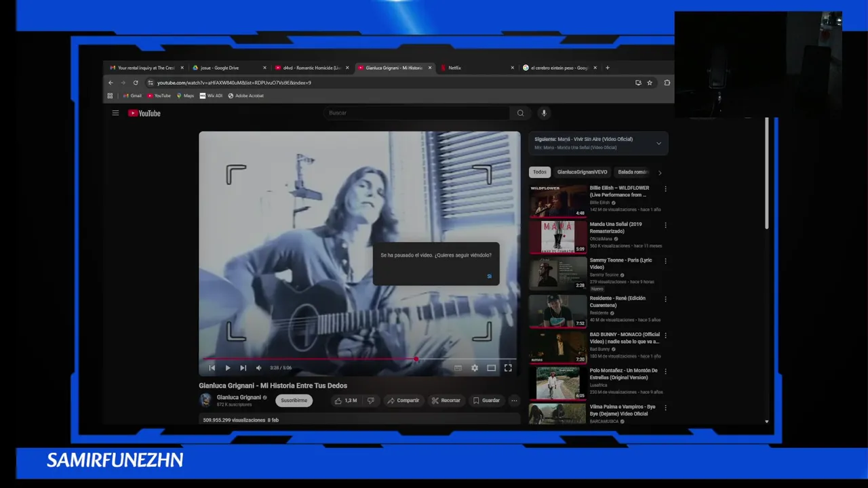Subscribe with the Suscribirme button
868x488 pixels.
[294, 401]
